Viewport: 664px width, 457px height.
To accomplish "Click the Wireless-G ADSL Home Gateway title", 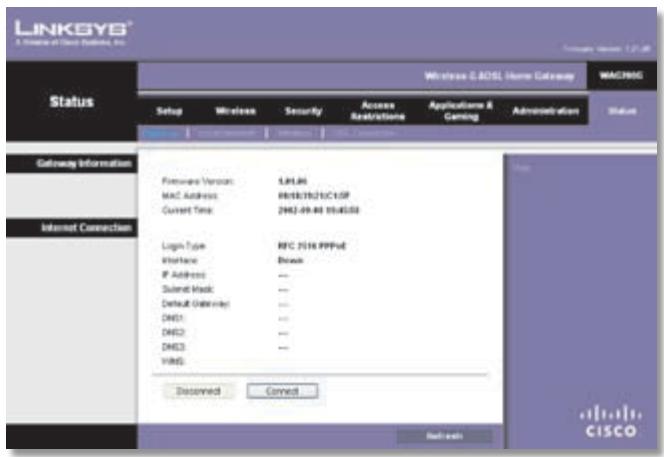I will [x=499, y=76].
